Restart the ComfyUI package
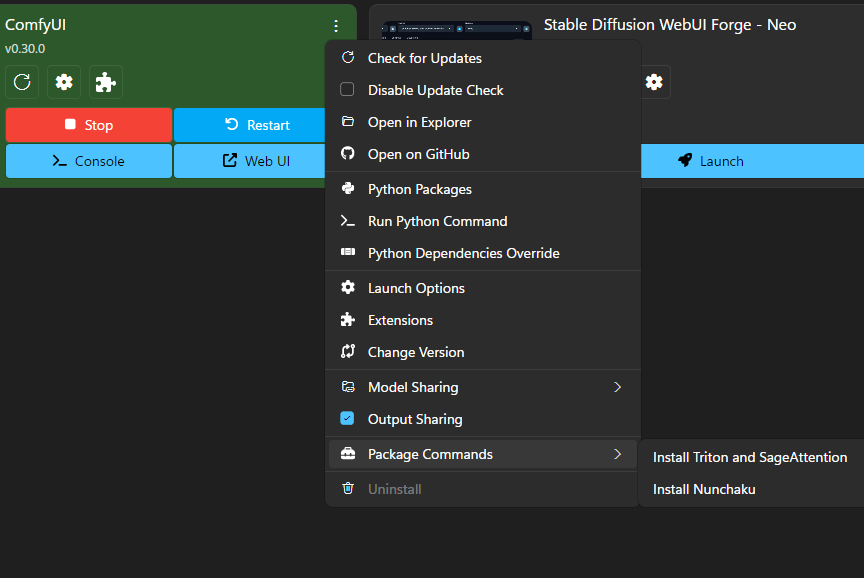 250,125
